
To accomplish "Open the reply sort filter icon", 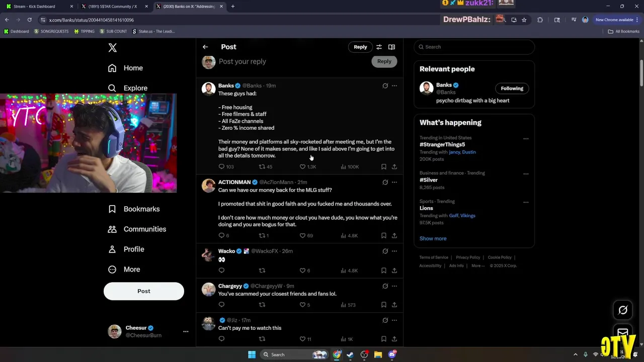I will click(379, 47).
